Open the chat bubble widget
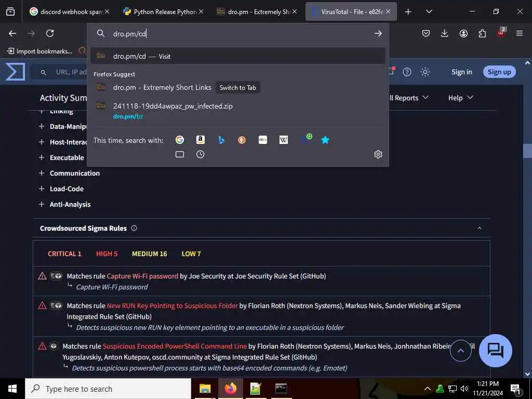The width and height of the screenshot is (532, 399). click(495, 351)
